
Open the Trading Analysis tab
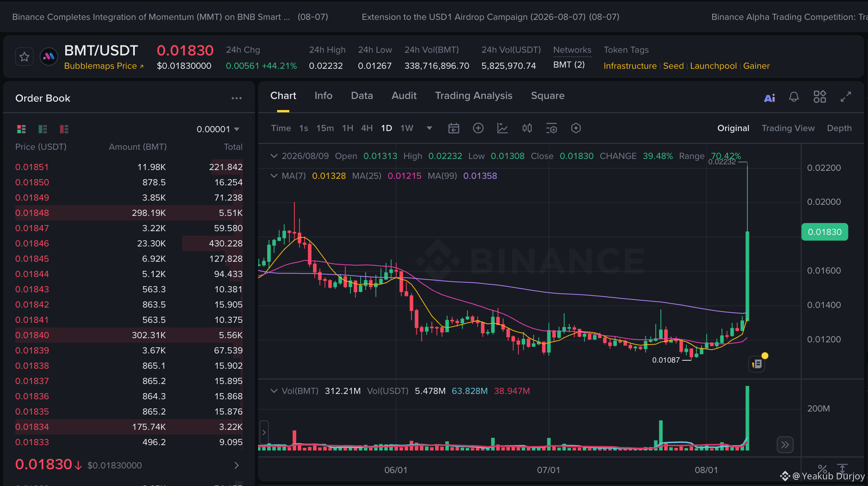(x=474, y=96)
